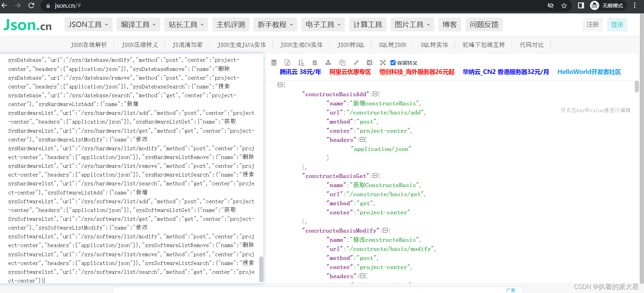Screen dimensions: 644x293
Task: Switch to 代码对比 tab
Action: point(532,45)
